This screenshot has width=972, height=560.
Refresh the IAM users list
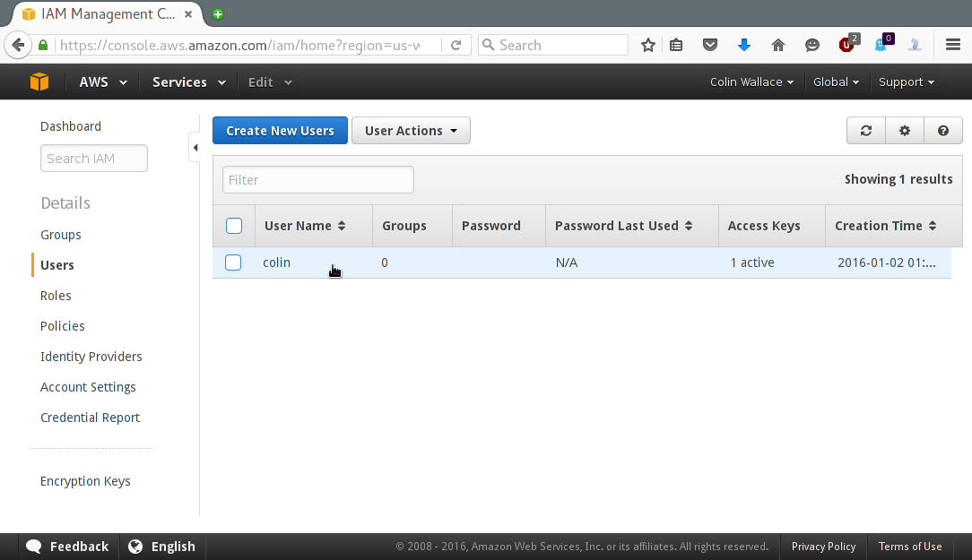pos(866,131)
